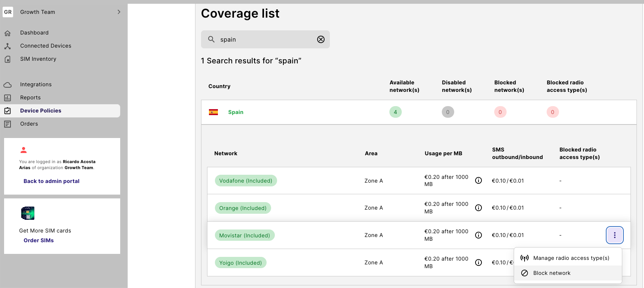
Task: Expand the Growth Team organization chevron
Action: [119, 12]
